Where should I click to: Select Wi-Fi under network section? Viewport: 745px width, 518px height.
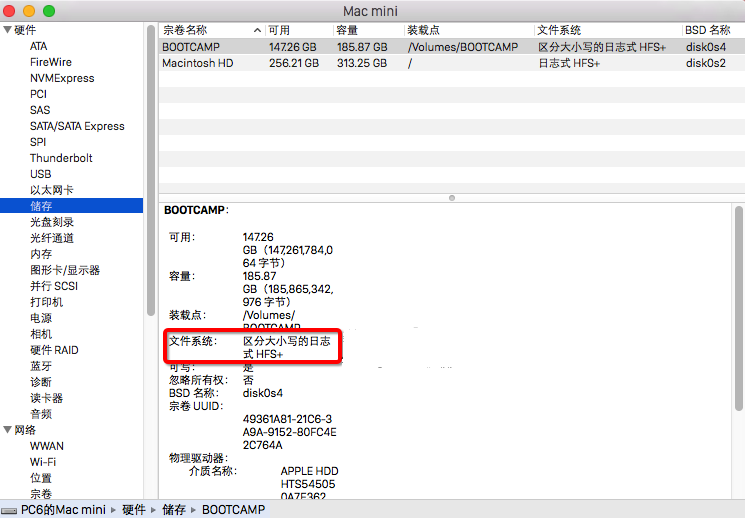tap(43, 462)
